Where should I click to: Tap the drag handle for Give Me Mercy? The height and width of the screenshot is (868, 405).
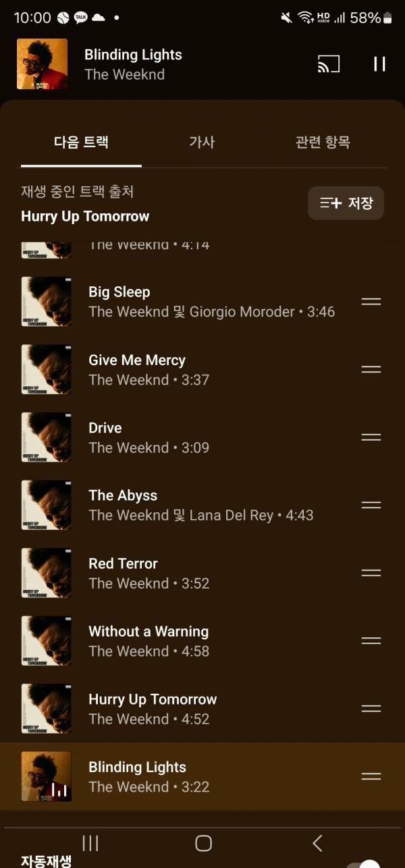tap(371, 369)
